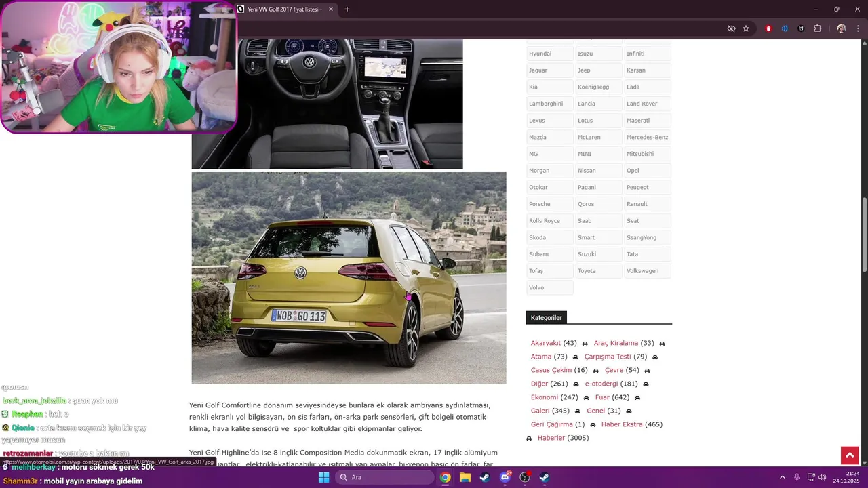868x488 pixels.
Task: Open the Chrome profile avatar
Action: [842, 28]
